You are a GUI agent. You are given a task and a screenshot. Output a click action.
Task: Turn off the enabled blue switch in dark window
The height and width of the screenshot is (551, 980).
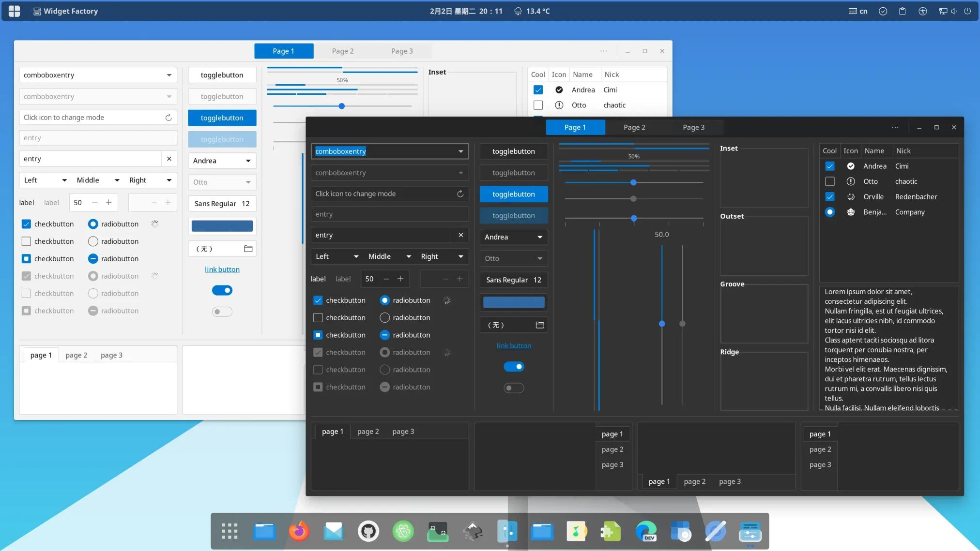[514, 367]
